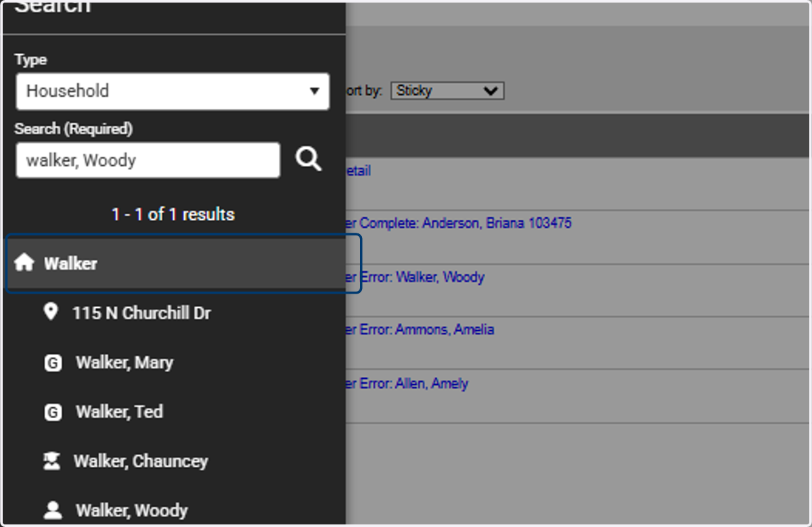Open Walker, Ted in results

[119, 411]
